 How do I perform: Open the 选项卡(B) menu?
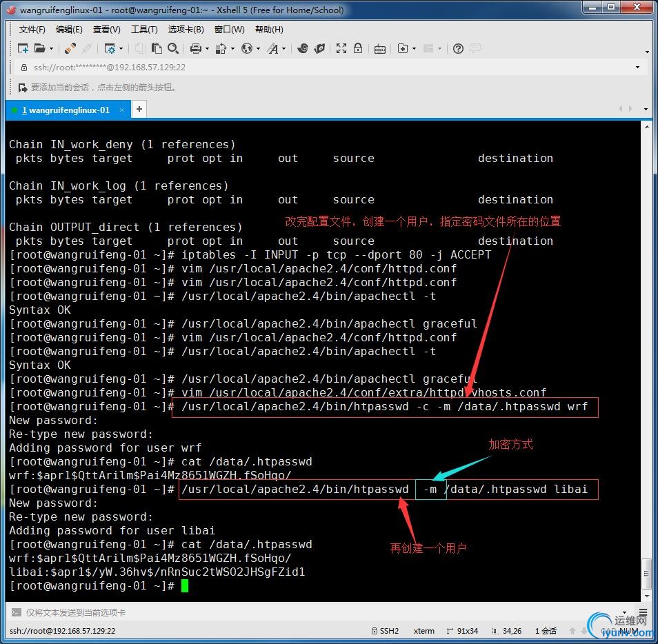click(186, 30)
